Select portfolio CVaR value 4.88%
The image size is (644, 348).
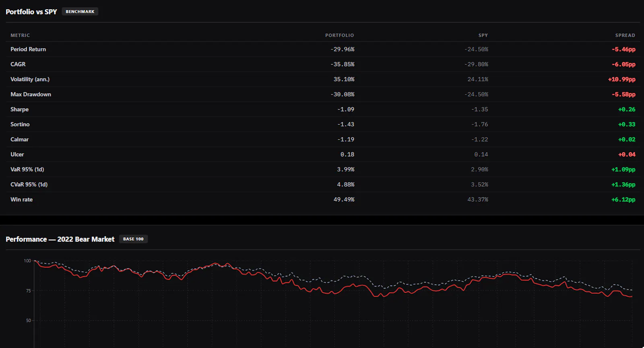(x=346, y=184)
